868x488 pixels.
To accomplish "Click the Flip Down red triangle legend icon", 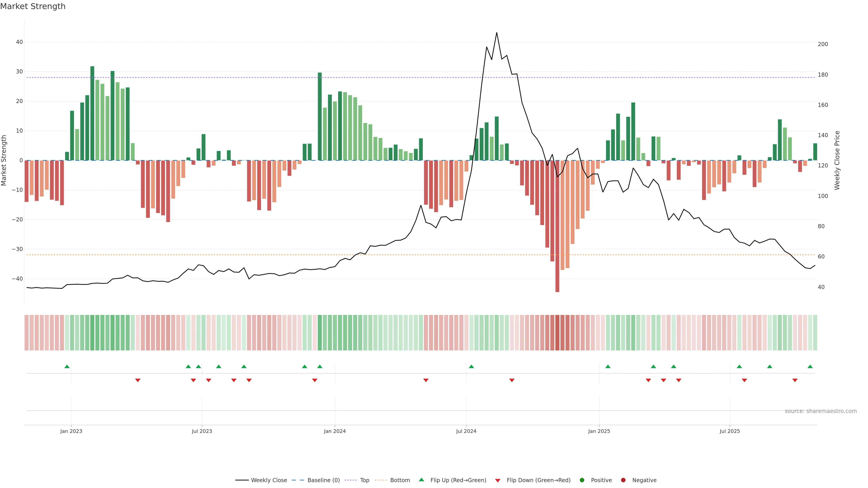I will 498,481.
